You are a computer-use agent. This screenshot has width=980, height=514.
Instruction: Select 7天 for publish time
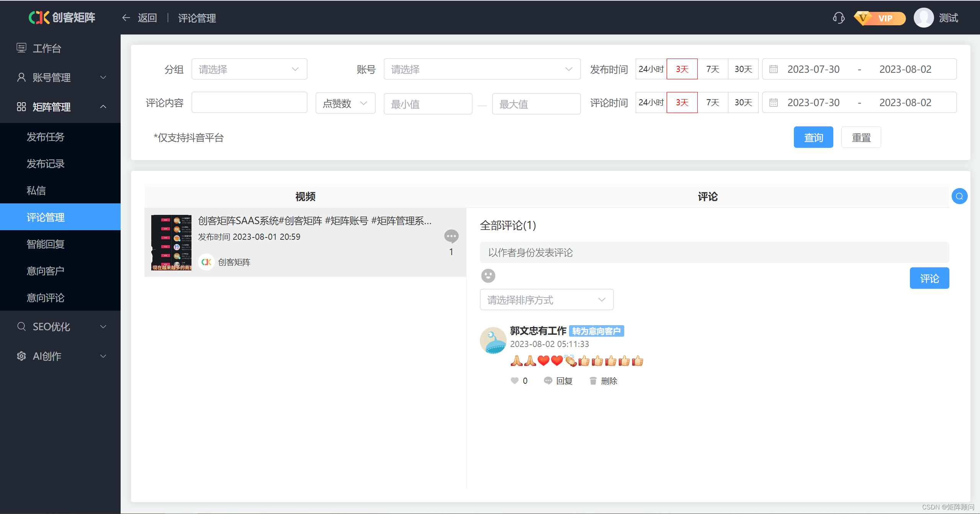pyautogui.click(x=712, y=69)
